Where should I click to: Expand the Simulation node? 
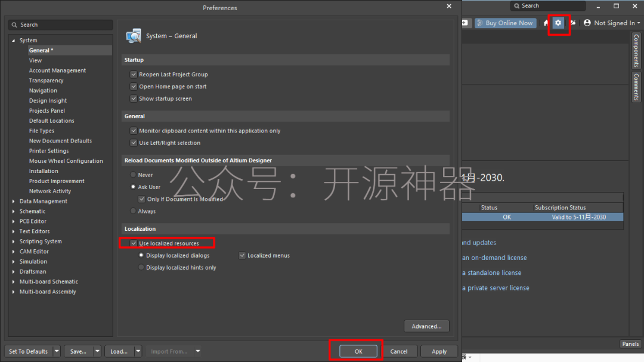pyautogui.click(x=14, y=262)
